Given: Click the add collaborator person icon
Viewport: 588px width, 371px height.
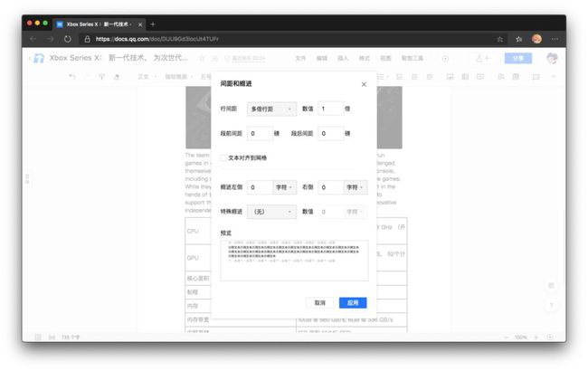Looking at the screenshot, I should 481,58.
